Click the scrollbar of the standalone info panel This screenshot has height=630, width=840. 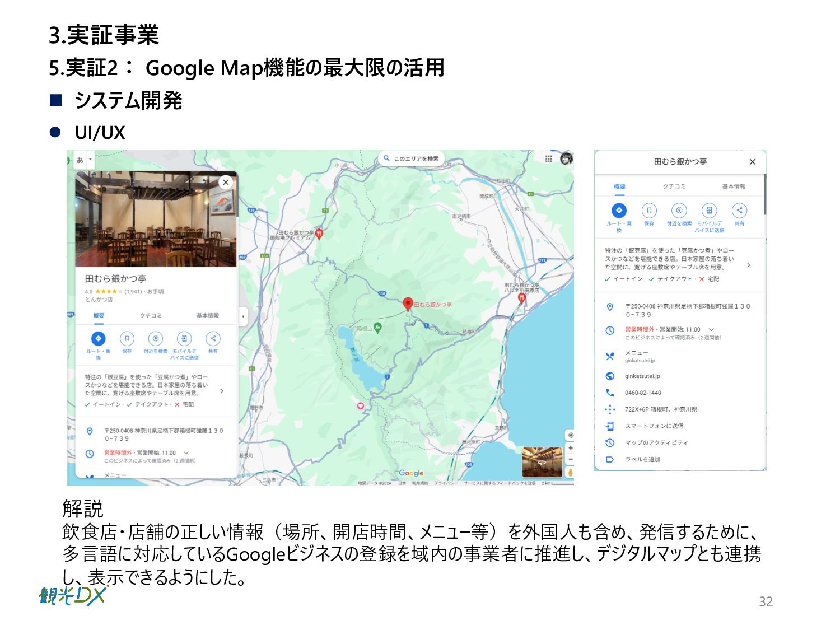point(764,194)
